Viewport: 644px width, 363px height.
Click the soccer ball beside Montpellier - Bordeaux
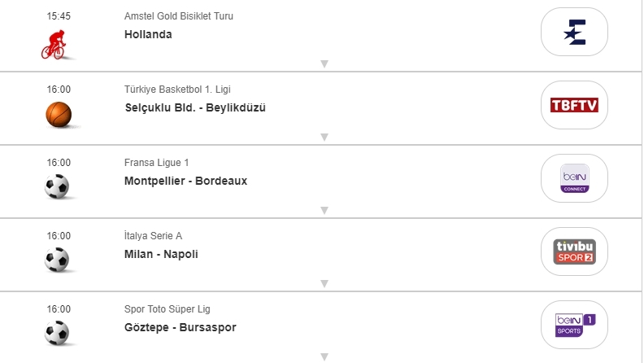(57, 187)
